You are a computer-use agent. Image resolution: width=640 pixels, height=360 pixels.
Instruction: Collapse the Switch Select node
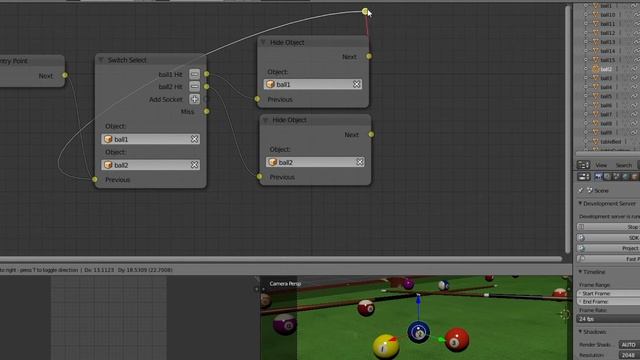101,60
